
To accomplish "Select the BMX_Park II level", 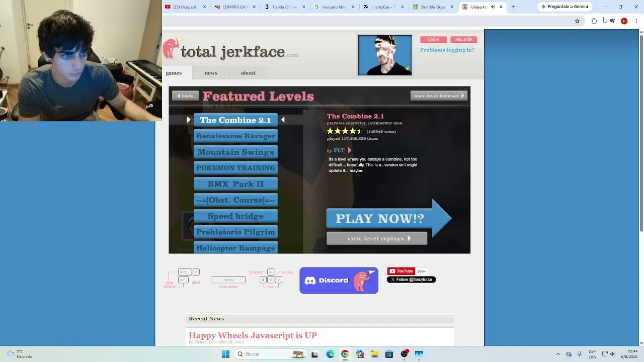I will 235,184.
